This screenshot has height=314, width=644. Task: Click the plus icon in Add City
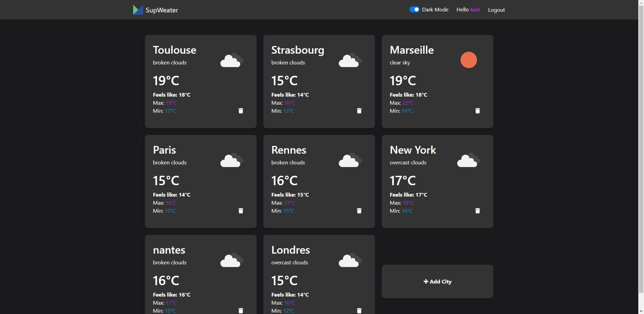coord(426,281)
